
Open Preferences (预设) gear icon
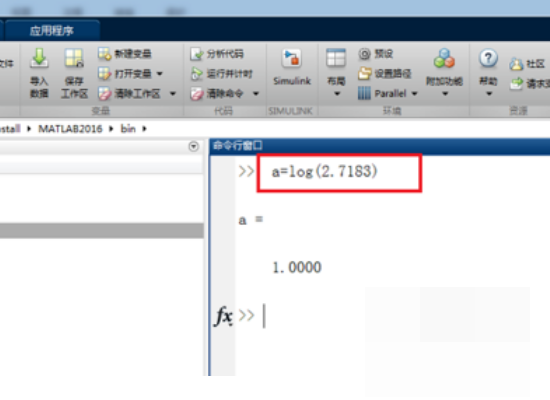click(x=364, y=54)
